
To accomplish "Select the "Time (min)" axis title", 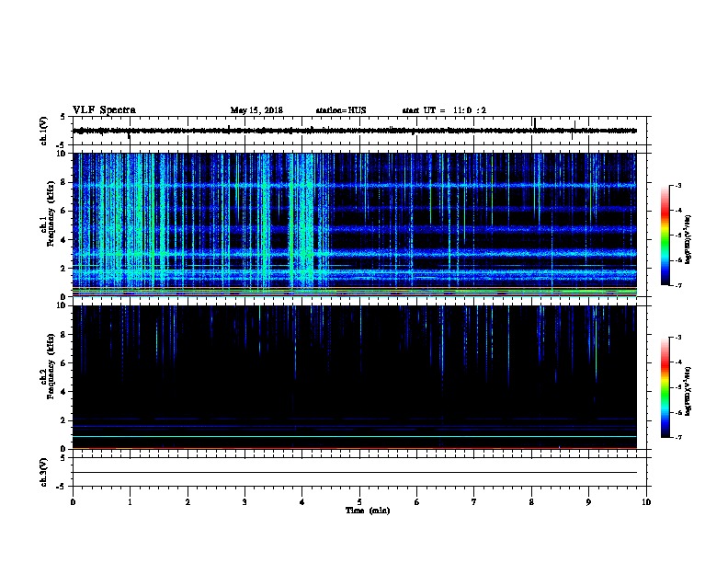I will (x=368, y=511).
